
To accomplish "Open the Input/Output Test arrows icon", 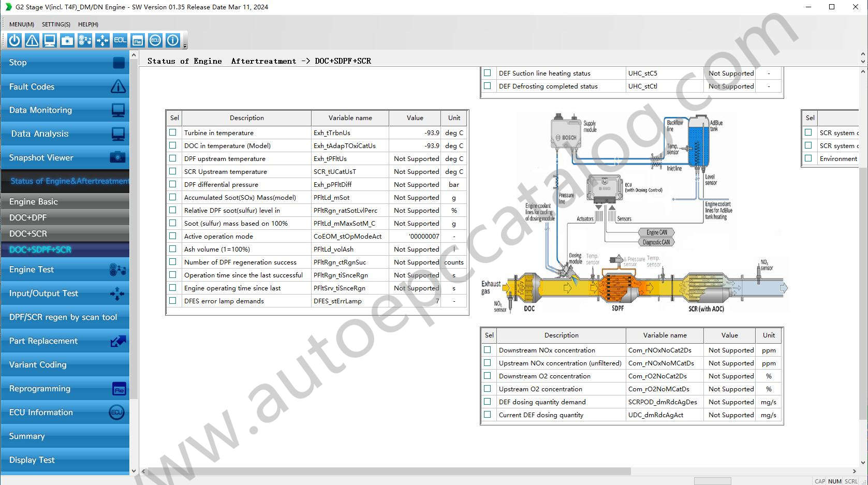I will [119, 293].
